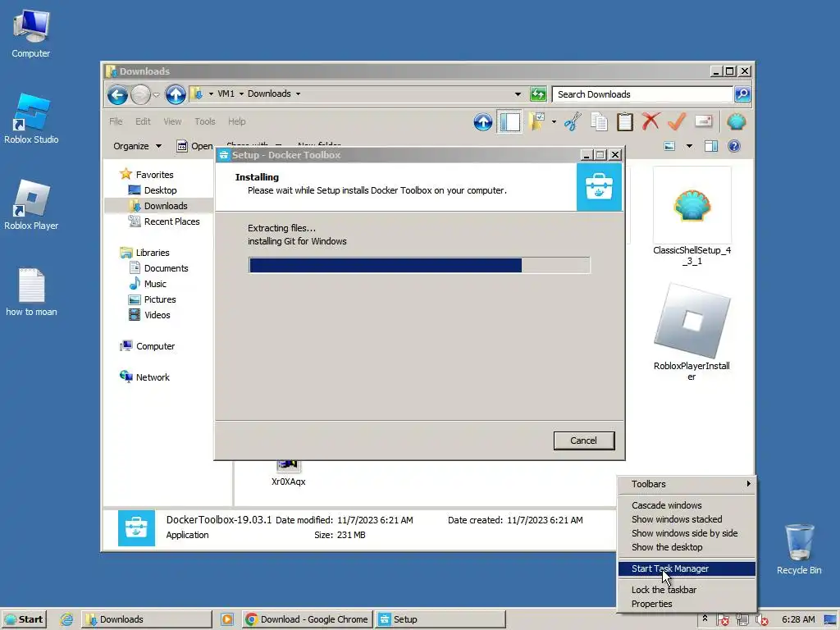Switch to Download - Google Chrome taskbar button

[x=307, y=619]
